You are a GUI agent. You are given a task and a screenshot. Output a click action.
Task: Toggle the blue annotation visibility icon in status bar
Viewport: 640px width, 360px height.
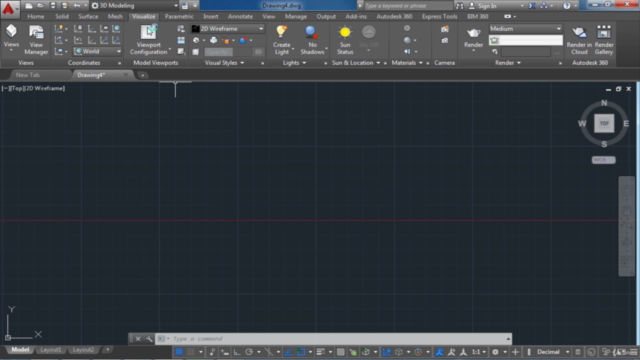[439, 352]
